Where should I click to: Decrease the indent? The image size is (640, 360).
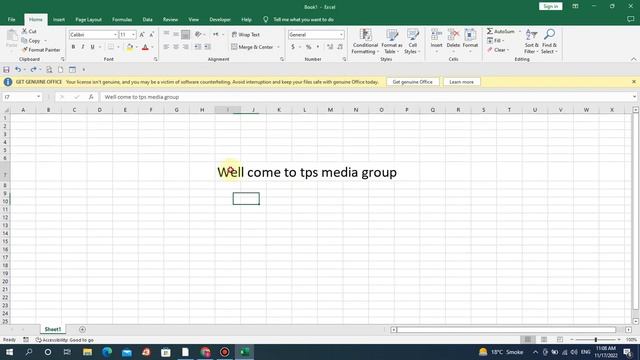198,47
